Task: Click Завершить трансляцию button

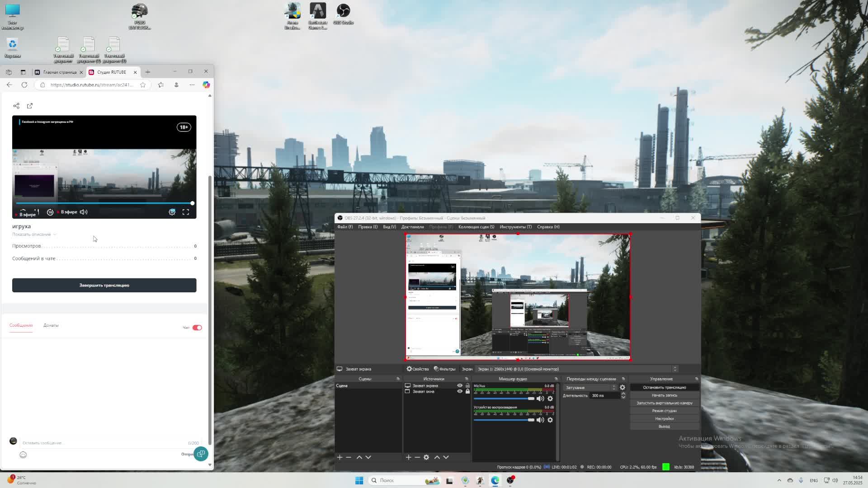Action: click(104, 285)
